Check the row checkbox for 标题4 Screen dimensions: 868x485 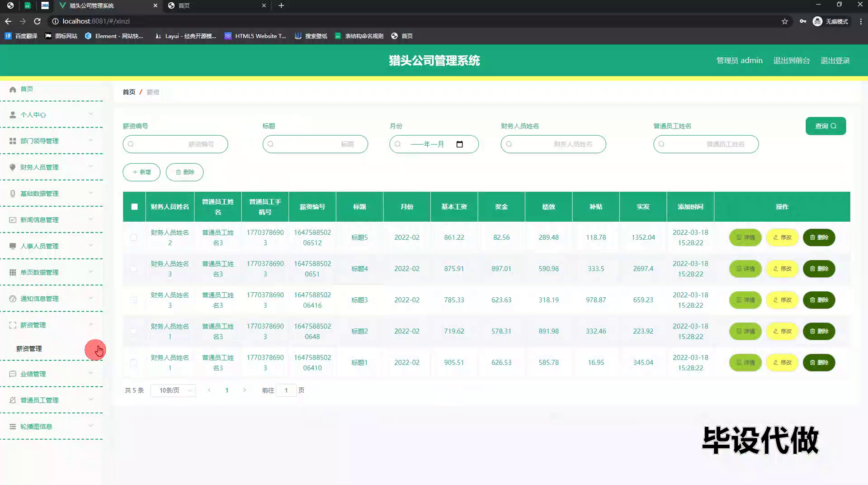tap(133, 269)
